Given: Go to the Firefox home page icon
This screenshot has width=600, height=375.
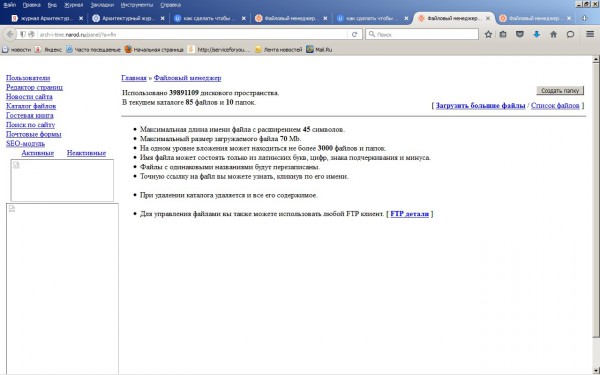Looking at the screenshot, I should (x=553, y=34).
